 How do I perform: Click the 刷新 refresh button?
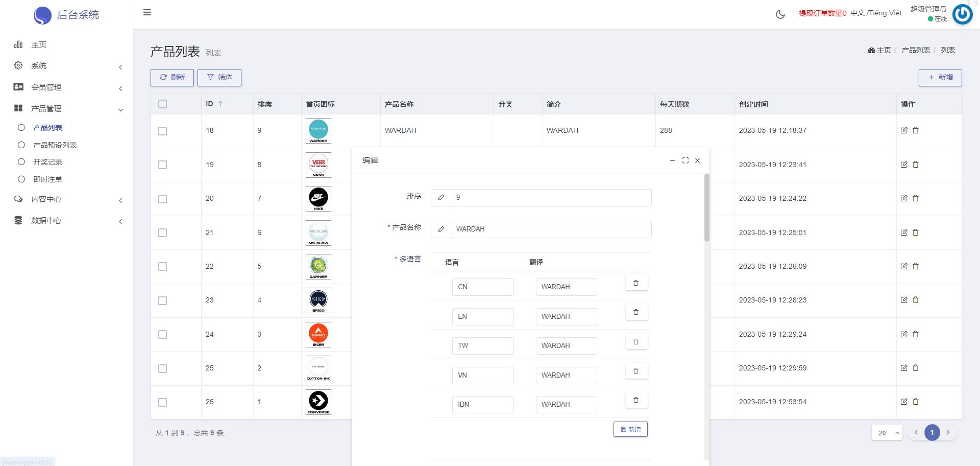pyautogui.click(x=172, y=78)
